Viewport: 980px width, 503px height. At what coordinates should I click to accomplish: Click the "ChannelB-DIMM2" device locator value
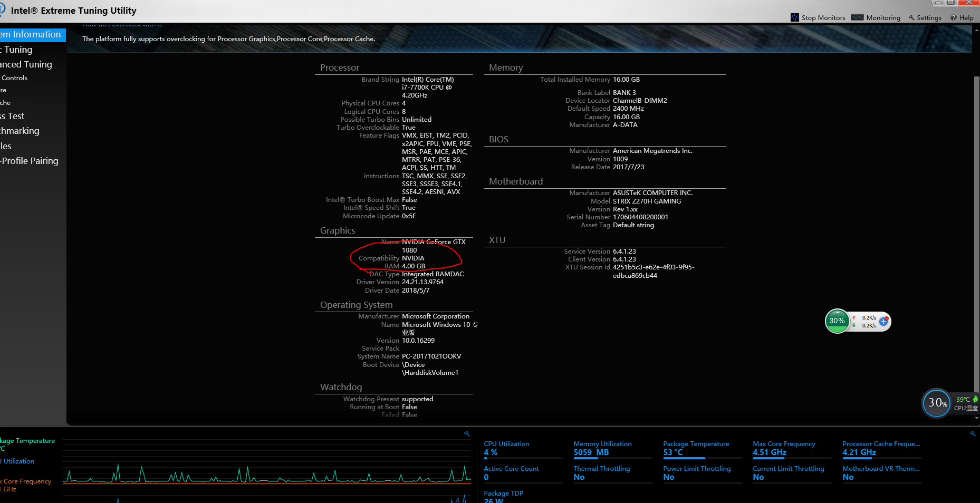tap(640, 101)
